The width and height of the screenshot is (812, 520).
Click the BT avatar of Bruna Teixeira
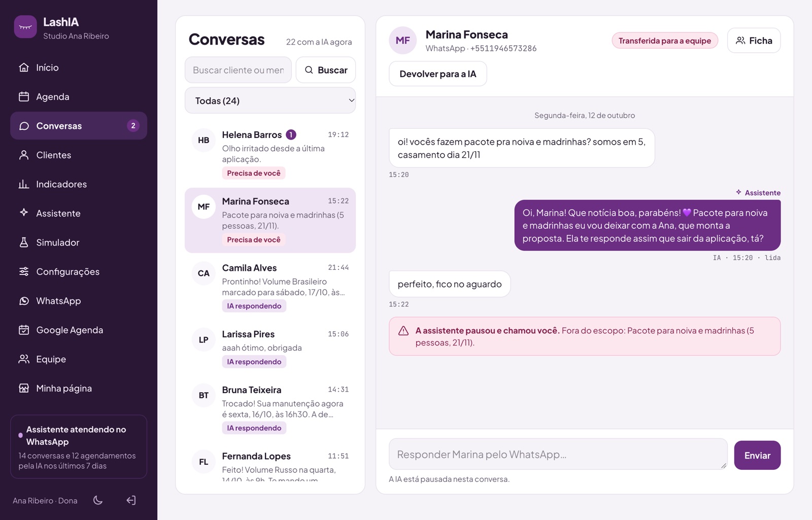[x=204, y=396]
